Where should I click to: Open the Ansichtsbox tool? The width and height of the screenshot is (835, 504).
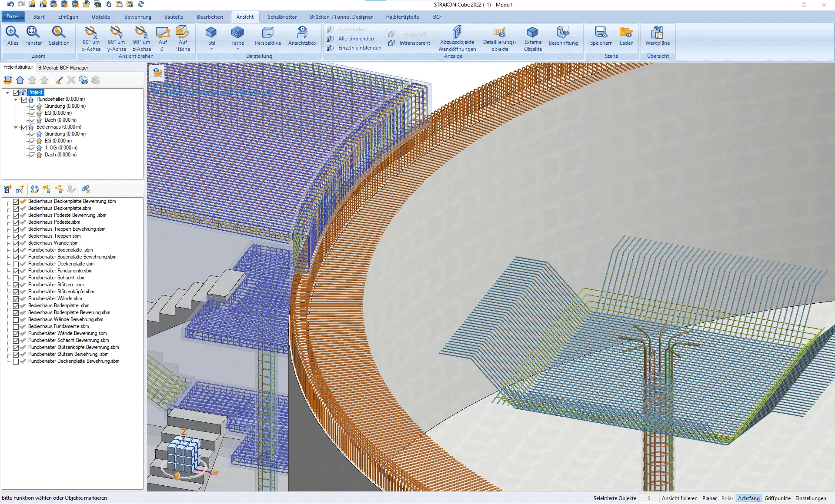click(302, 36)
